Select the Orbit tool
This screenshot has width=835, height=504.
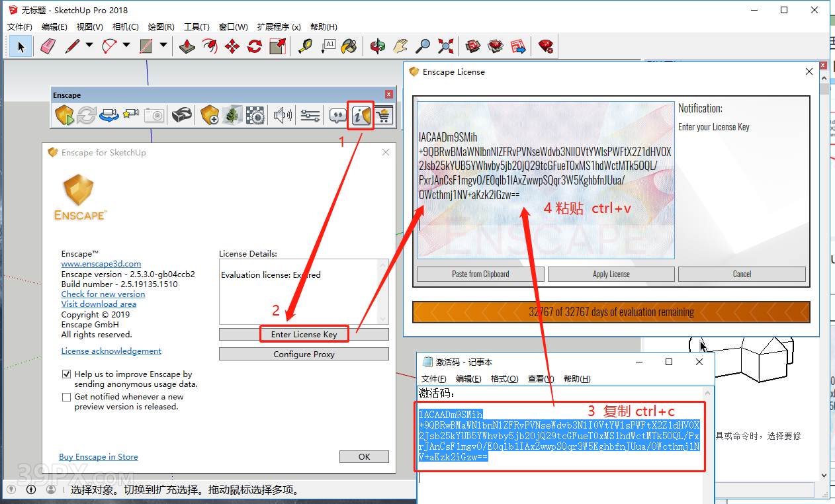coord(378,46)
